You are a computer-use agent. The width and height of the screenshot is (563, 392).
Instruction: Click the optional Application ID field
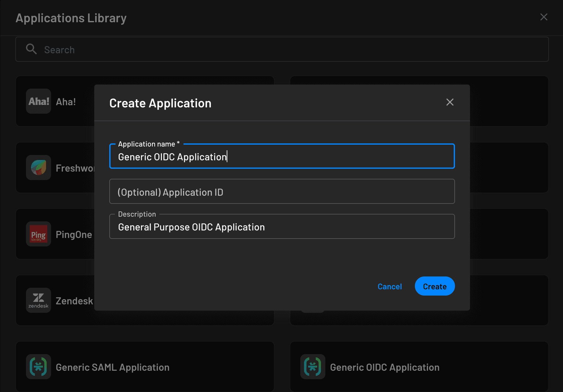point(281,191)
